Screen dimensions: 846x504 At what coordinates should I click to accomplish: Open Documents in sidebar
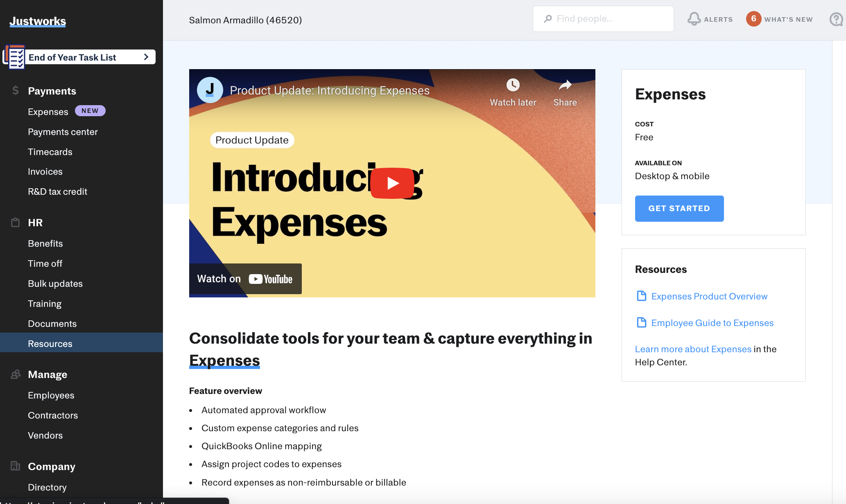52,324
